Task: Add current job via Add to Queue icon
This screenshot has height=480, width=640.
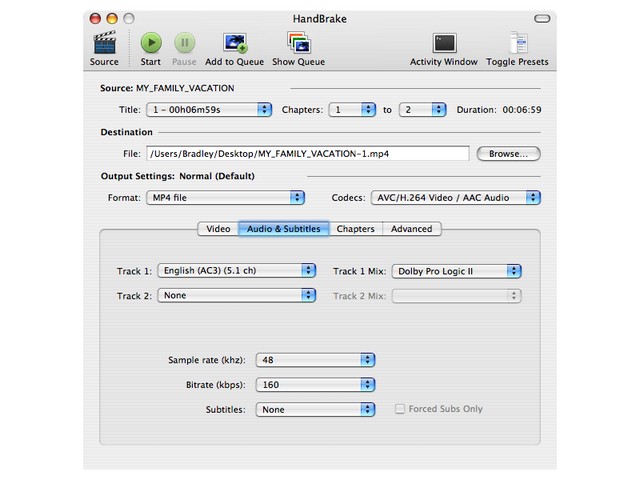Action: pos(235,43)
